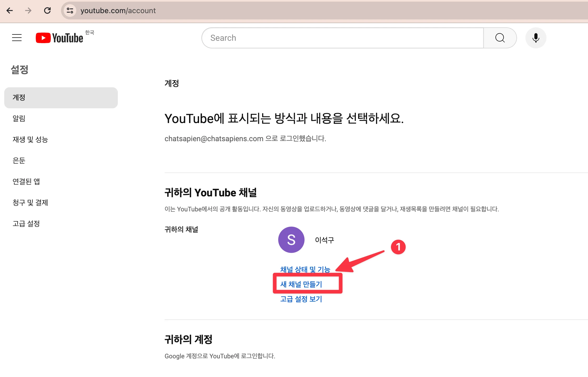Click 새 채널 만들기 link

(x=301, y=284)
